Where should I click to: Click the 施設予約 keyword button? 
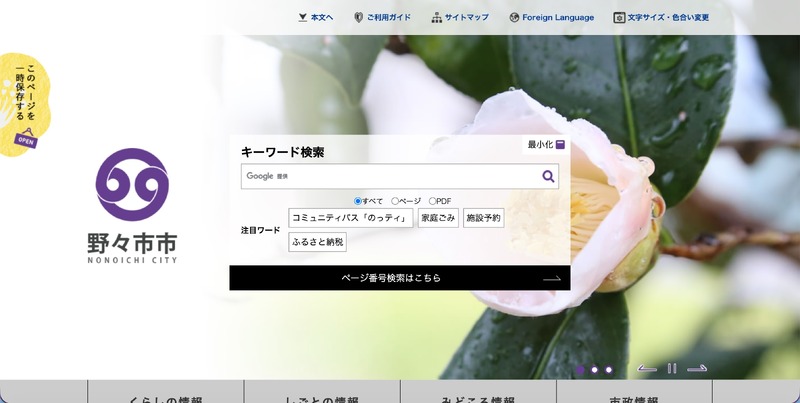coord(484,218)
